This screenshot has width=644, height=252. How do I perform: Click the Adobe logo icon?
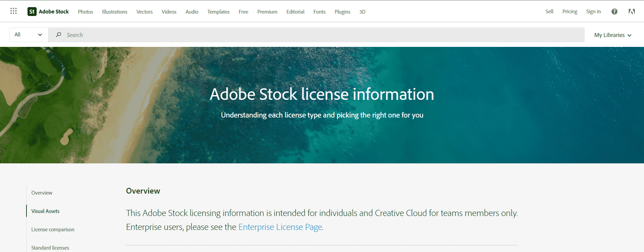pyautogui.click(x=631, y=12)
